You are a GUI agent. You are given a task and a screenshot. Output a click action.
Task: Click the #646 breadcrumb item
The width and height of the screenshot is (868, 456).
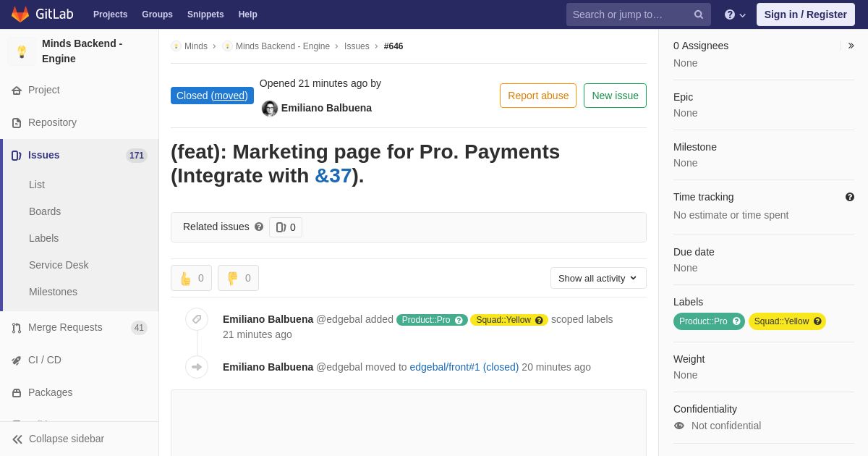coord(393,46)
